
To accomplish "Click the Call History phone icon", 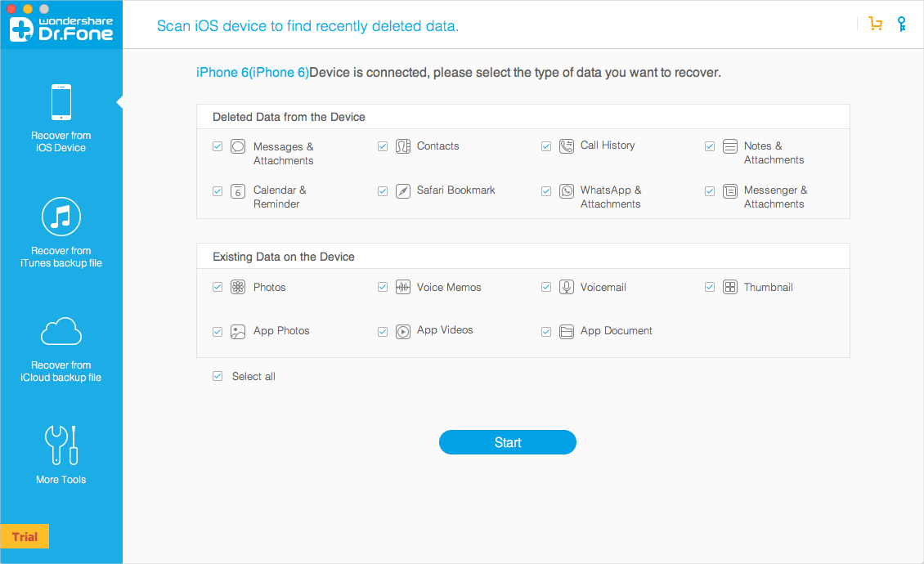I will 567,146.
